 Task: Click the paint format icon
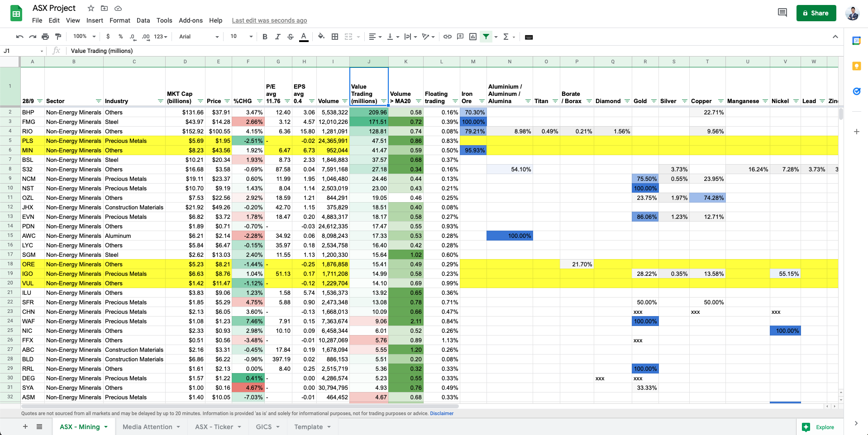(x=58, y=37)
